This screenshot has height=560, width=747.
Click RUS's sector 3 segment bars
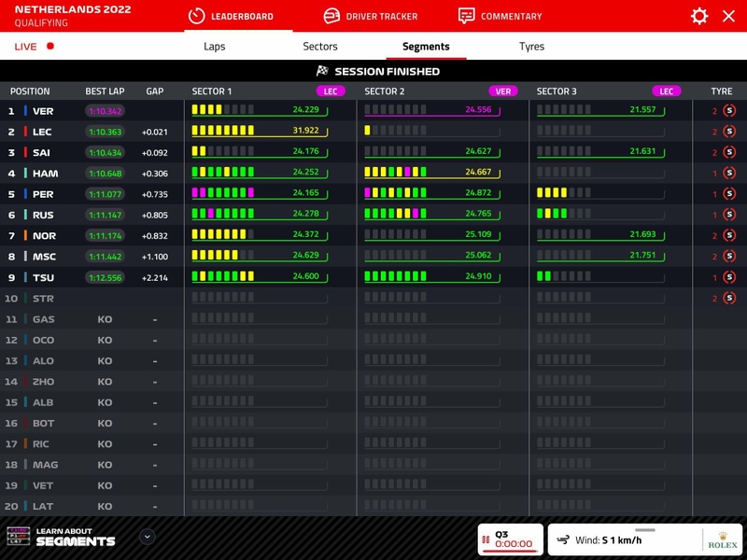(564, 214)
